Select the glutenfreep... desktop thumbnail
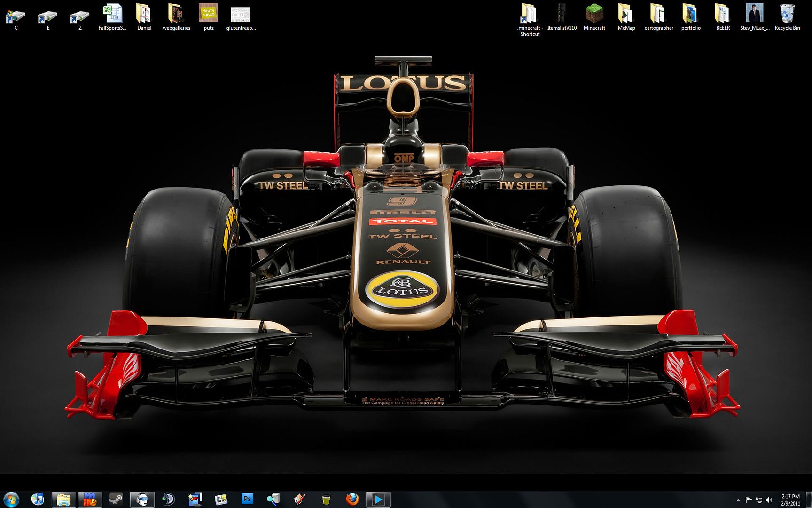The height and width of the screenshot is (508, 812). (x=241, y=17)
